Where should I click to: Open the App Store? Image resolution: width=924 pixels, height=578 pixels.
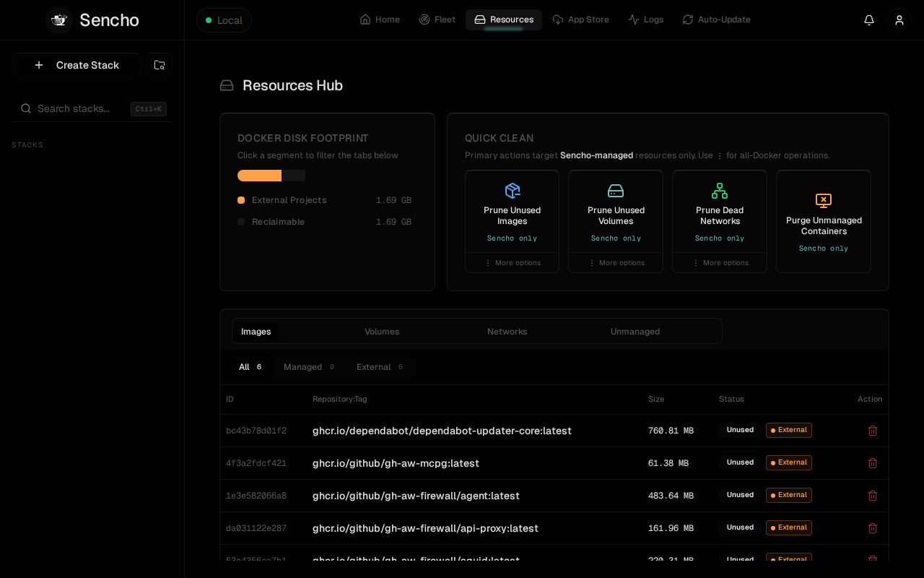(581, 20)
